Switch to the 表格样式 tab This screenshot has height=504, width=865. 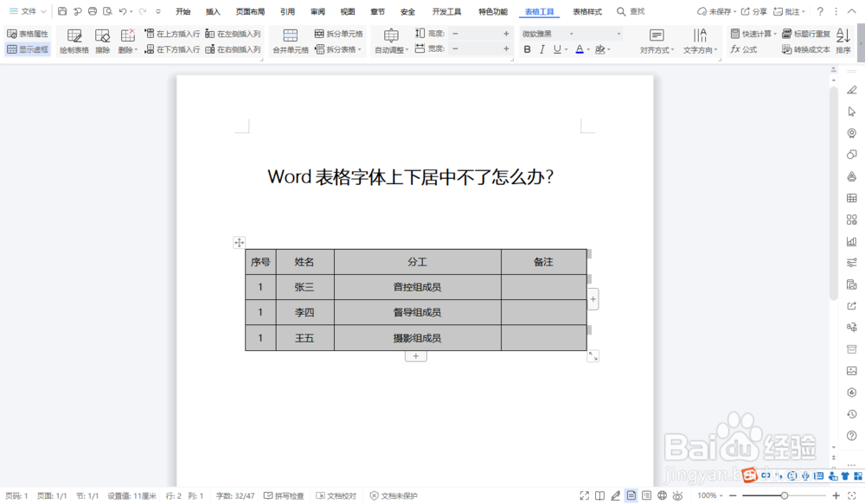click(x=588, y=12)
